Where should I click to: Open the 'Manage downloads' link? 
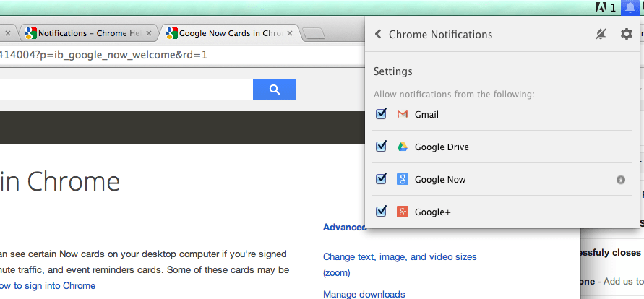(364, 294)
